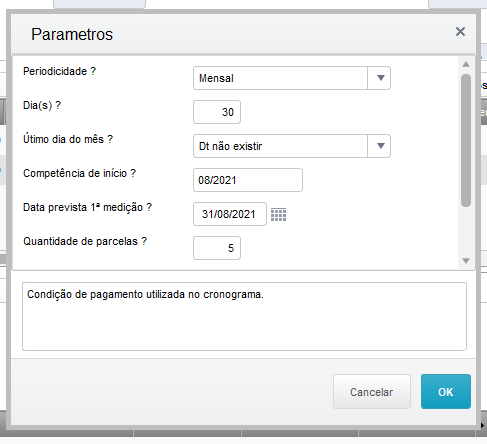Open calendar picker for Data prevista 1ª medição
487x444 pixels.
[278, 214]
